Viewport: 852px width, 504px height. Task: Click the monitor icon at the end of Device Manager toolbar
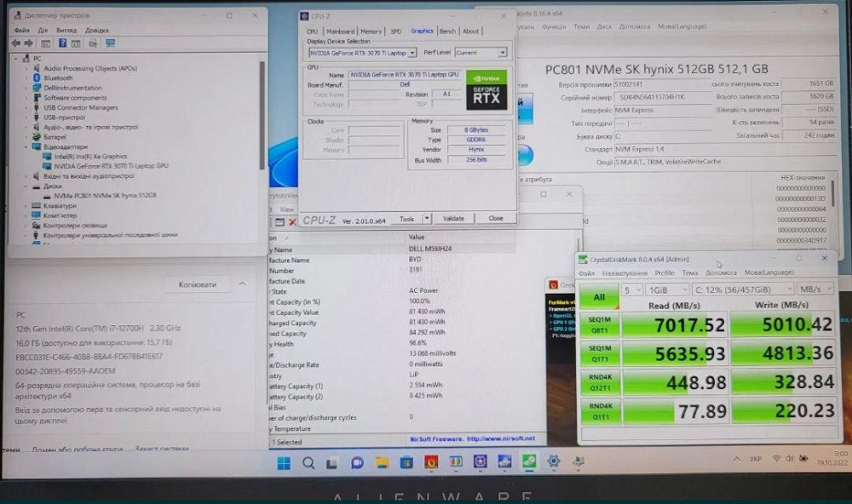click(x=108, y=42)
